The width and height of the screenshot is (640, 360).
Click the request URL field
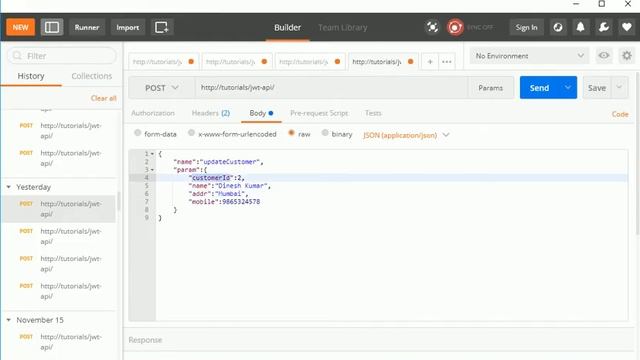point(331,88)
